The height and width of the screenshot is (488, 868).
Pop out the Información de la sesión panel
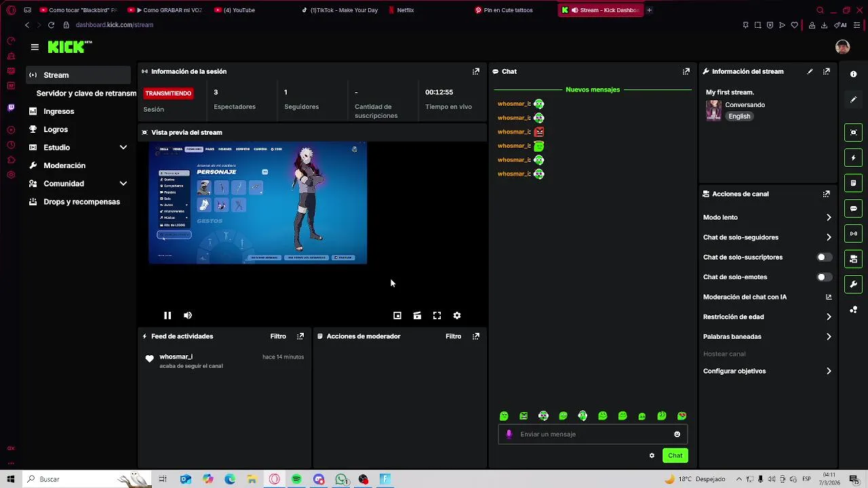[476, 71]
